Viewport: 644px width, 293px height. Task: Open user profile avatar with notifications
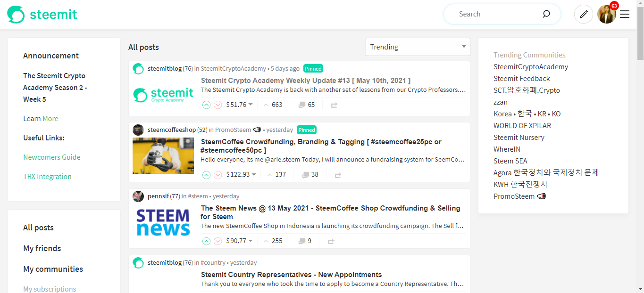tap(607, 14)
